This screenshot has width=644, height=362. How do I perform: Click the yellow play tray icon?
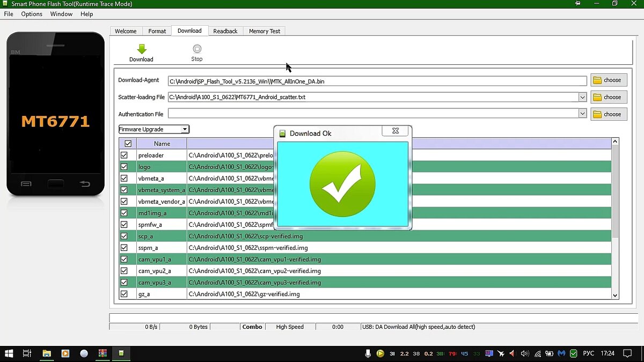click(380, 353)
